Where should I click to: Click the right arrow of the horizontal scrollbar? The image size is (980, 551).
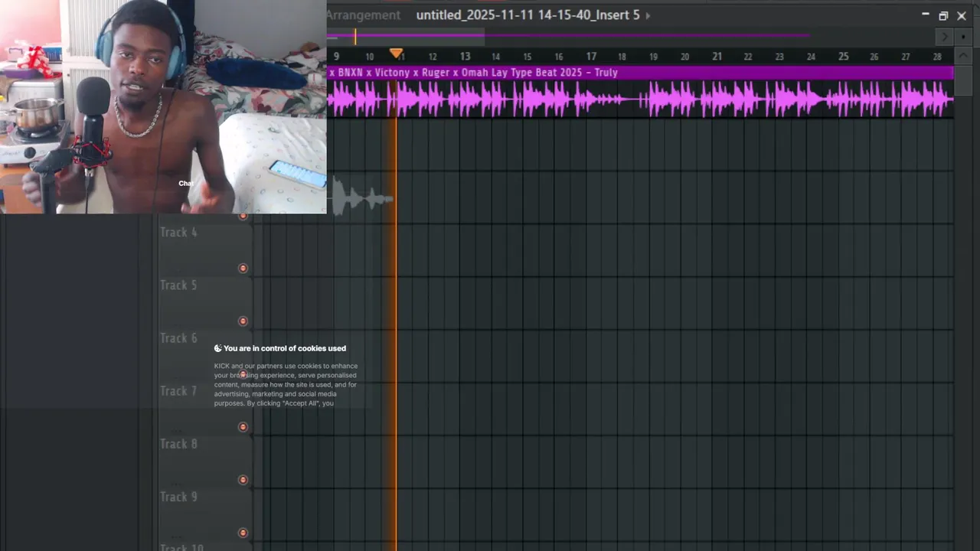coord(944,36)
